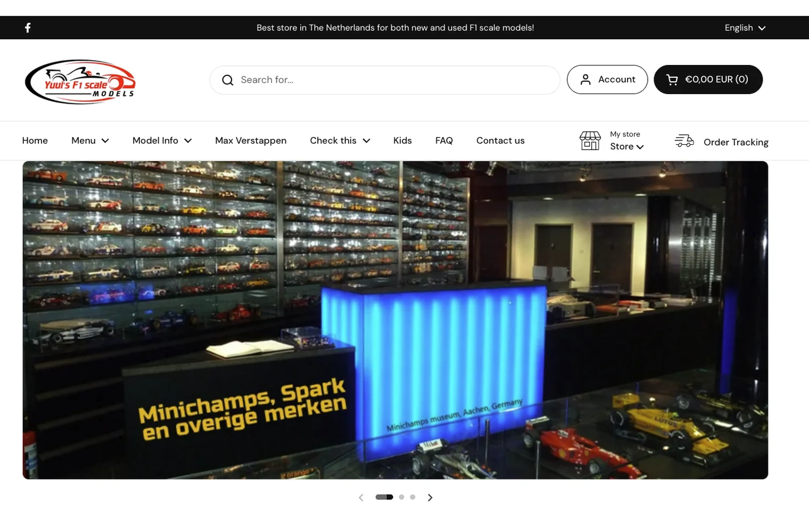Select the third slideshow dot
This screenshot has width=809, height=532.
412,497
